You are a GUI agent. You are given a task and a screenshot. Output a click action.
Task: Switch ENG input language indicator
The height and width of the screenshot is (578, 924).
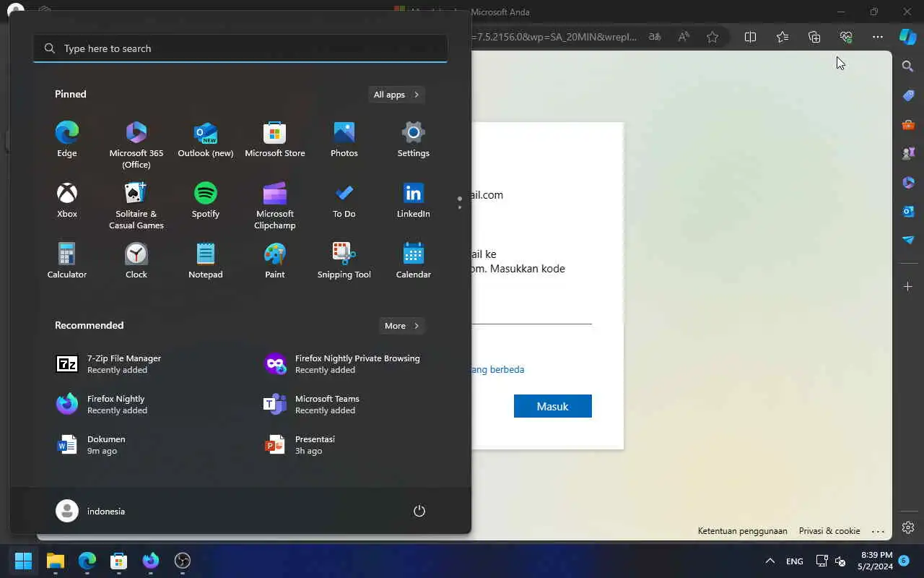coord(795,561)
